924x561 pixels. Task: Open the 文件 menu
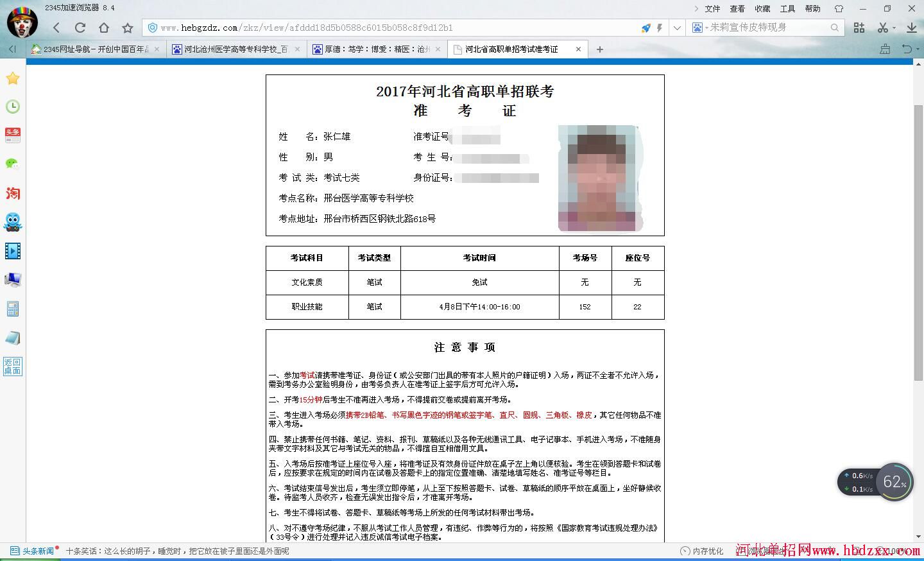coord(712,8)
